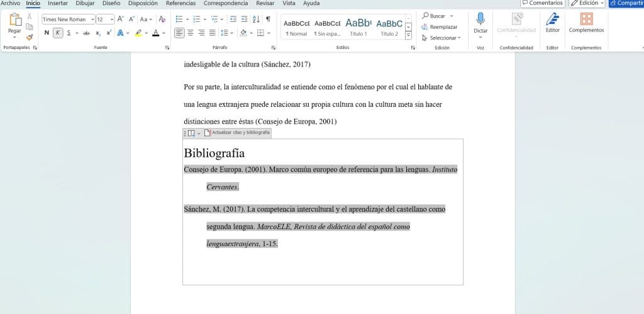Apply the Título 1 style

tap(358, 27)
